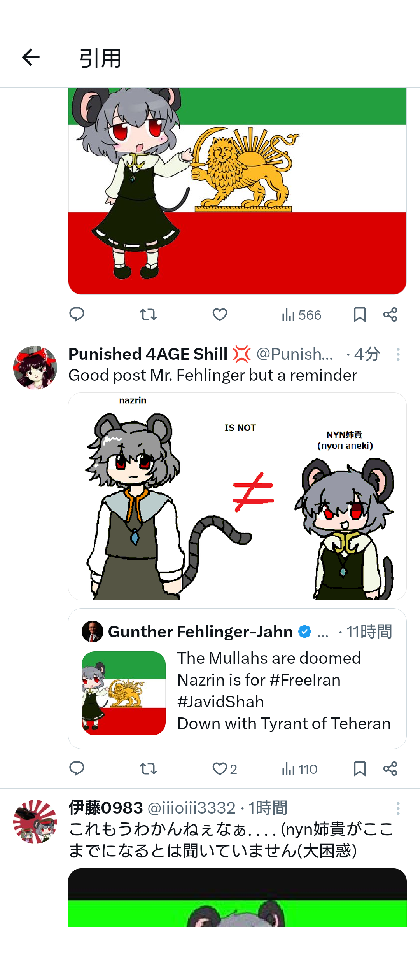Repost Punished 4AGE Shill's post
Screen dimensions: 420x980
[148, 769]
